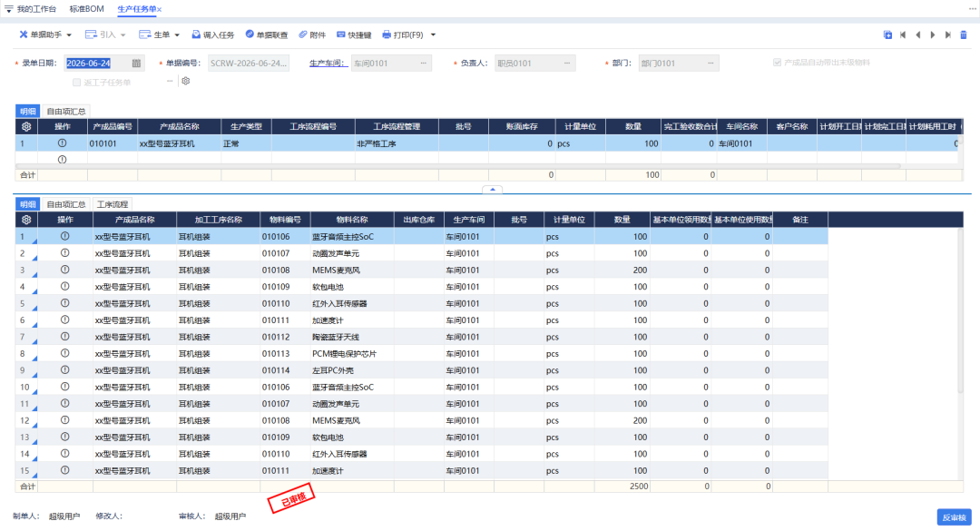980x531 pixels.
Task: Click the lower grid vertical scrollbar
Action: coord(961,310)
